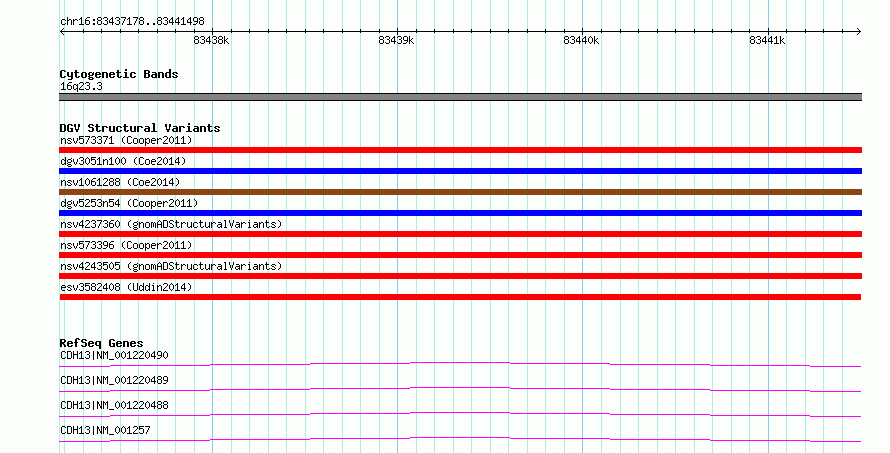890x453 pixels.
Task: Click the gray 16q23.3 cytoband bar
Action: pos(460,97)
